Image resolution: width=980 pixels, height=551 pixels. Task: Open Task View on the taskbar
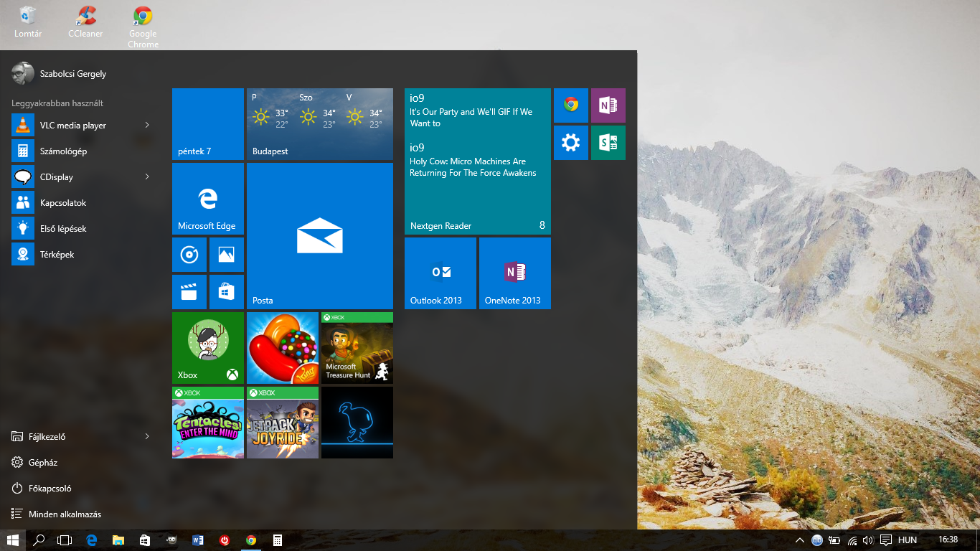tap(65, 540)
